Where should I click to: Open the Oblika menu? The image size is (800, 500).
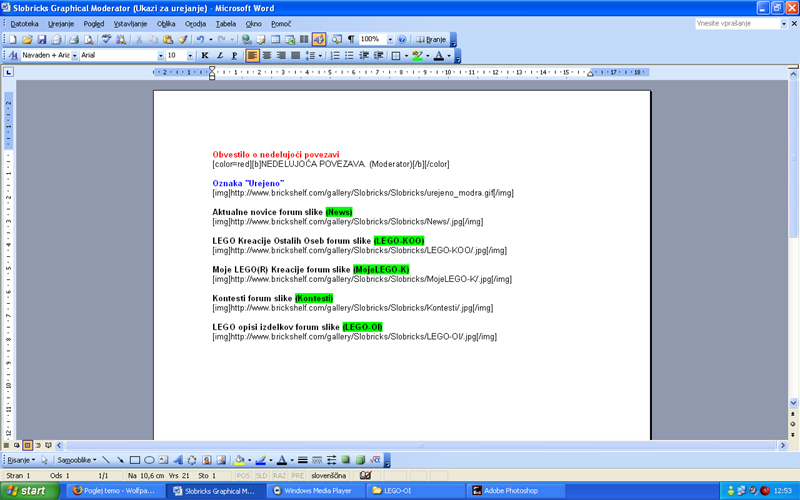click(166, 23)
